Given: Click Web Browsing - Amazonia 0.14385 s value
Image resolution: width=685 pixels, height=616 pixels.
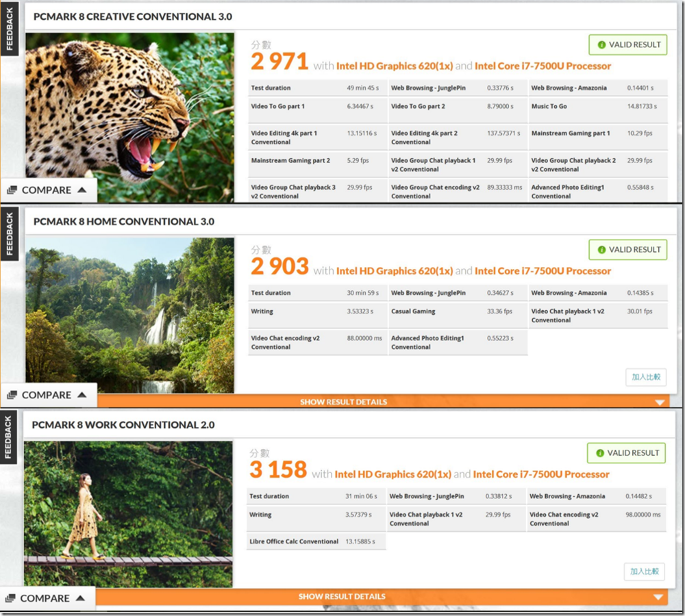Looking at the screenshot, I should pyautogui.click(x=640, y=293).
